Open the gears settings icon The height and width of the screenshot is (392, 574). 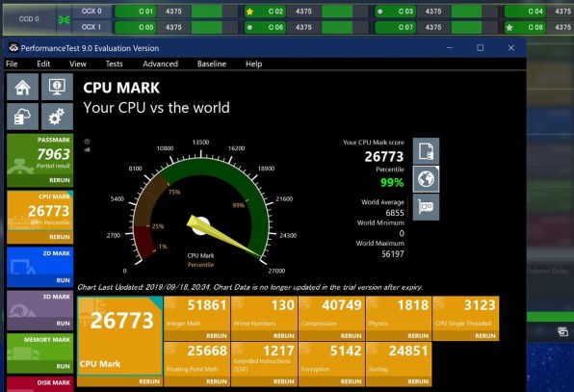pyautogui.click(x=57, y=117)
